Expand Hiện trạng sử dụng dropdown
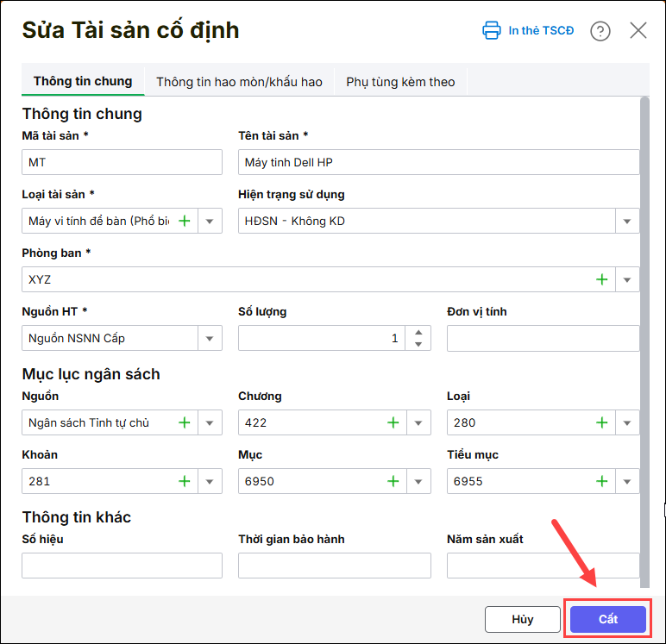 pyautogui.click(x=627, y=222)
